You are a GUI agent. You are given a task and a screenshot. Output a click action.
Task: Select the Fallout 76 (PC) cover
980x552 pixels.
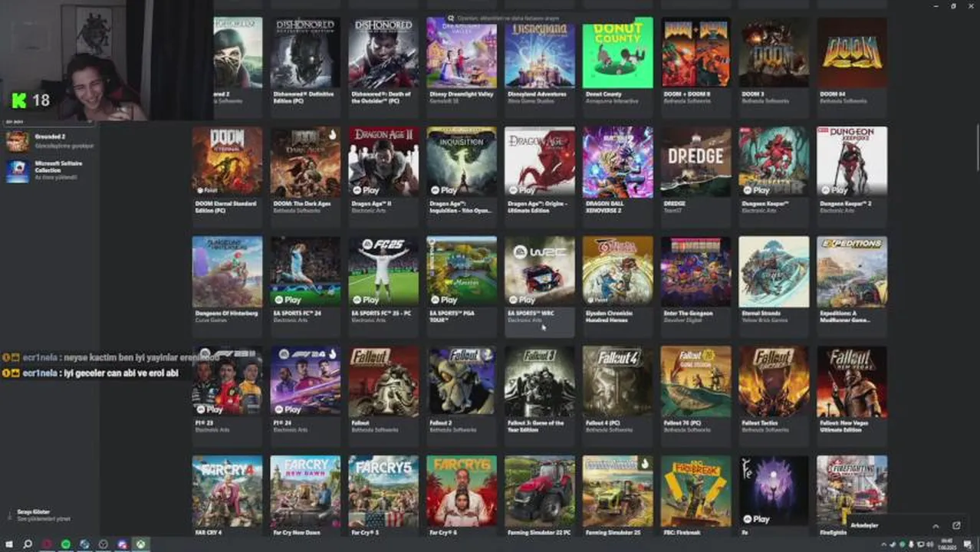[x=696, y=381]
